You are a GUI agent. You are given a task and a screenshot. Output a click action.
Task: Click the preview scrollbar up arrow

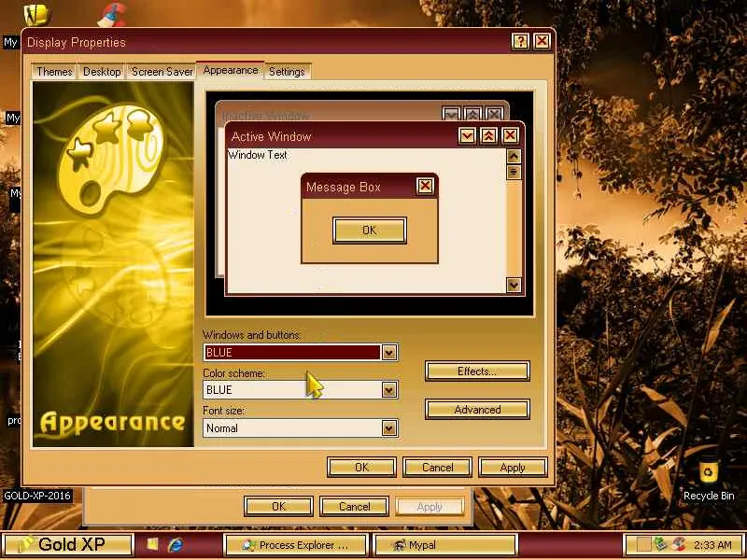(514, 156)
